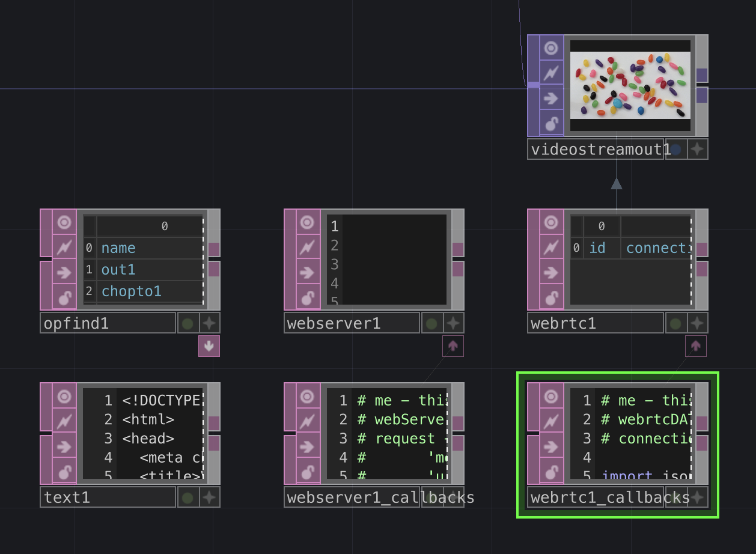Click the jellybean preview in videostreamout1

[x=630, y=85]
